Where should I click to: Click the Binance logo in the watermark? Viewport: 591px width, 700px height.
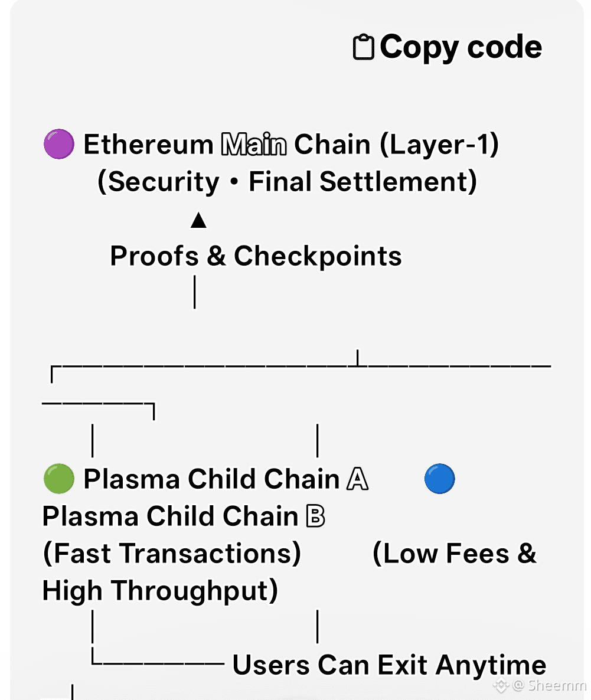coord(502,685)
